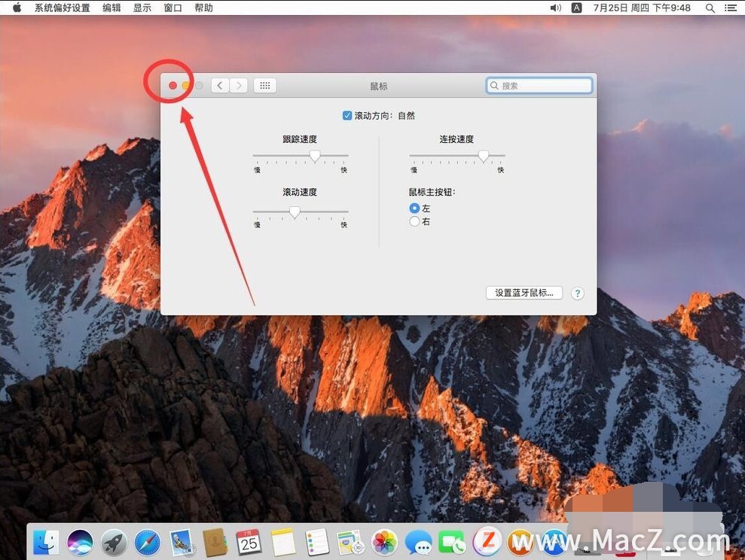Open Mail stamp icon in Dock
This screenshot has width=745, height=560.
click(182, 542)
